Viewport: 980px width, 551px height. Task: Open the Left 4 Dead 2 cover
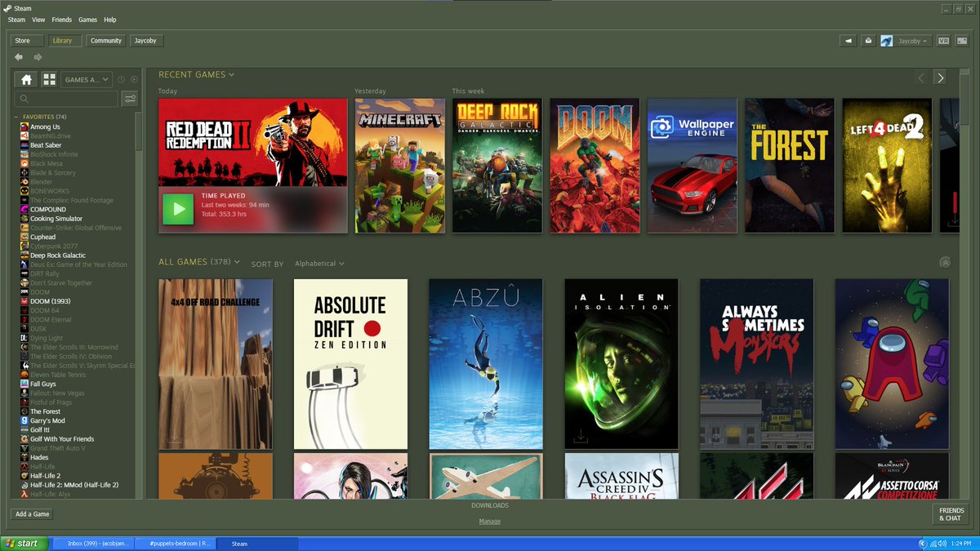pyautogui.click(x=888, y=166)
